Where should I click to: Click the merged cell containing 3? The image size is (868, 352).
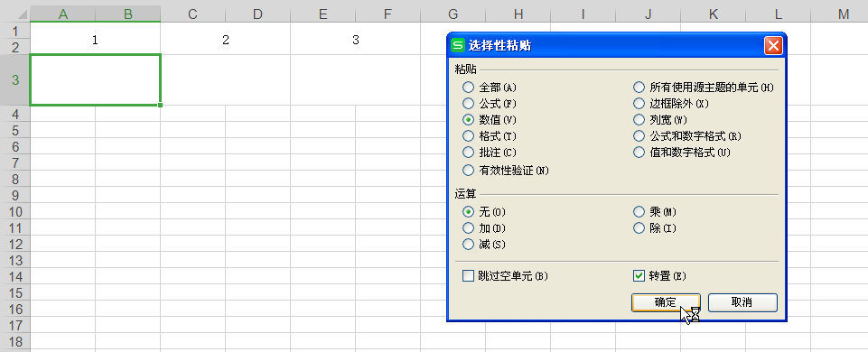click(x=355, y=39)
